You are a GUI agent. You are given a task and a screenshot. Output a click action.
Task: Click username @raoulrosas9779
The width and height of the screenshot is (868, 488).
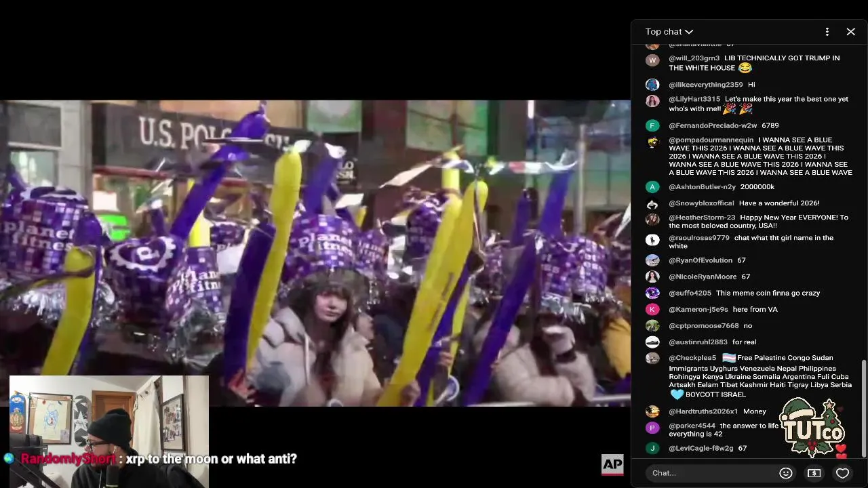(699, 238)
